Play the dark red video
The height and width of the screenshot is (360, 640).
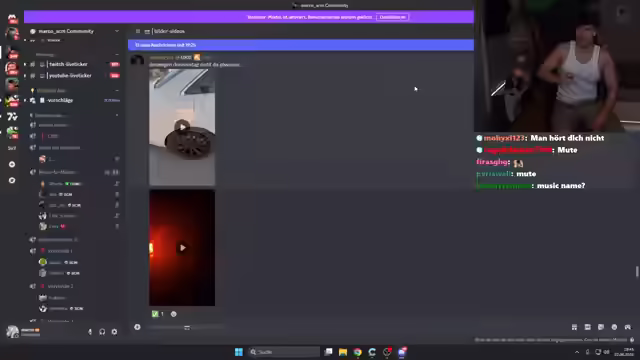pos(182,247)
